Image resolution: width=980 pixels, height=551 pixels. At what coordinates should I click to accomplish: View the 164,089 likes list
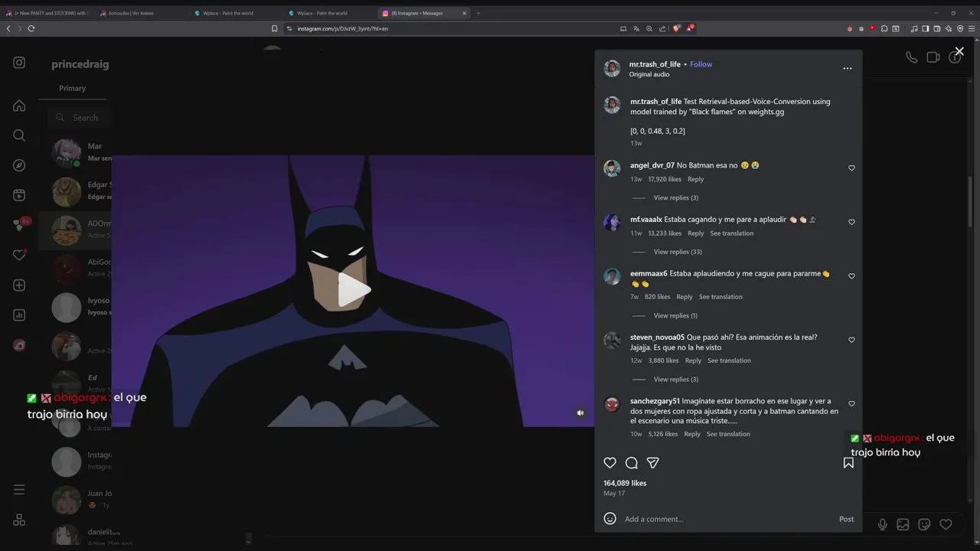(x=625, y=483)
